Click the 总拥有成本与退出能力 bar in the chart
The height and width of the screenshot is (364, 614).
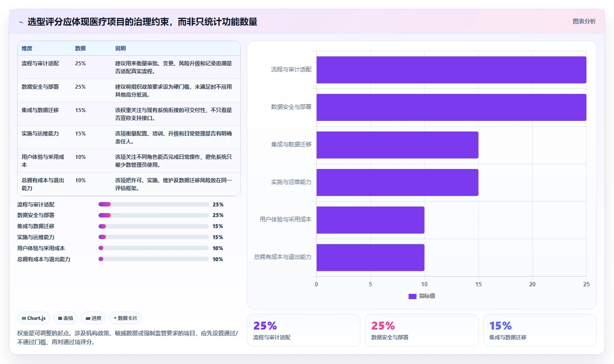point(370,257)
